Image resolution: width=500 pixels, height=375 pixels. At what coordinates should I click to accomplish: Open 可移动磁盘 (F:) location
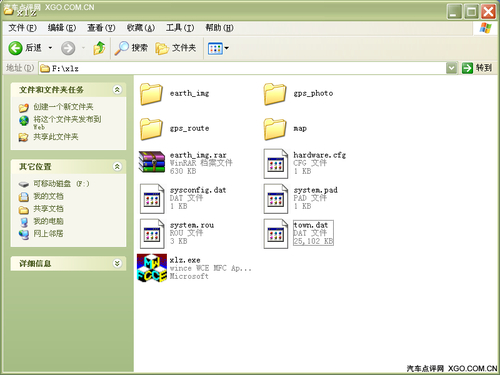[61, 184]
